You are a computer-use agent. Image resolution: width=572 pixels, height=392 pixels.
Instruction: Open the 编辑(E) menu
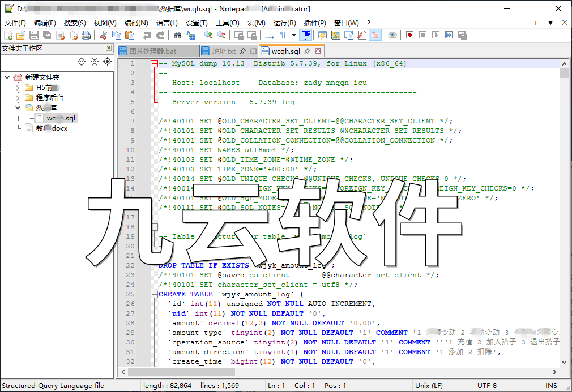click(x=45, y=23)
